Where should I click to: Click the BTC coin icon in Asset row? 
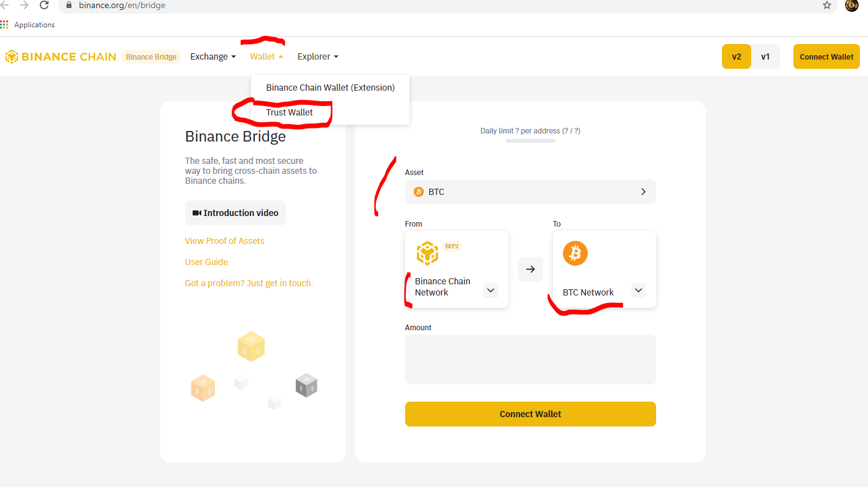coord(419,191)
